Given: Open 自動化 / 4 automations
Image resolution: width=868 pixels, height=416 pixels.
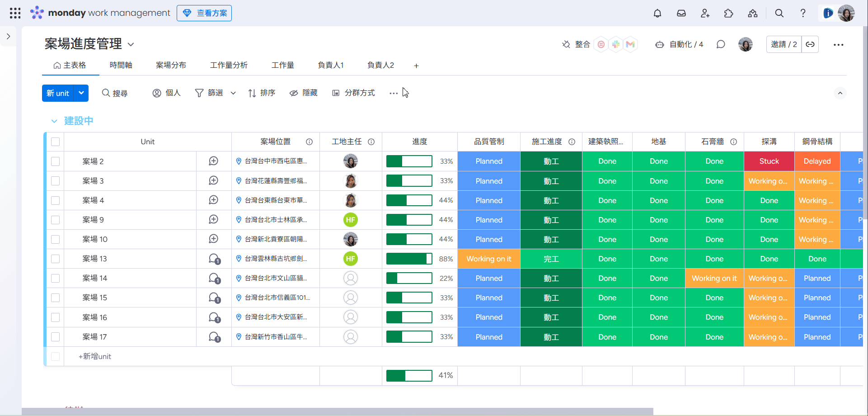Looking at the screenshot, I should (x=679, y=44).
